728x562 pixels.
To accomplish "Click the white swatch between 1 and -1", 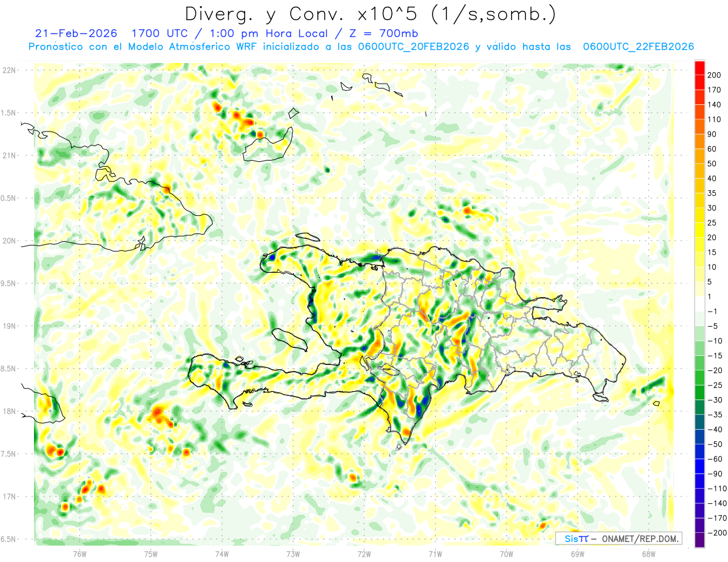I will pyautogui.click(x=699, y=304).
